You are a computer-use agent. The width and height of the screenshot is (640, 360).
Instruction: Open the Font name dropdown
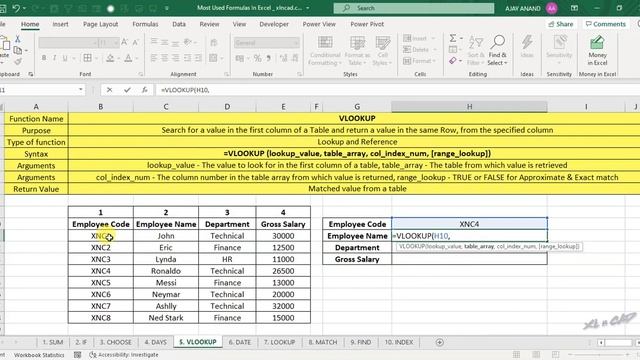94,42
